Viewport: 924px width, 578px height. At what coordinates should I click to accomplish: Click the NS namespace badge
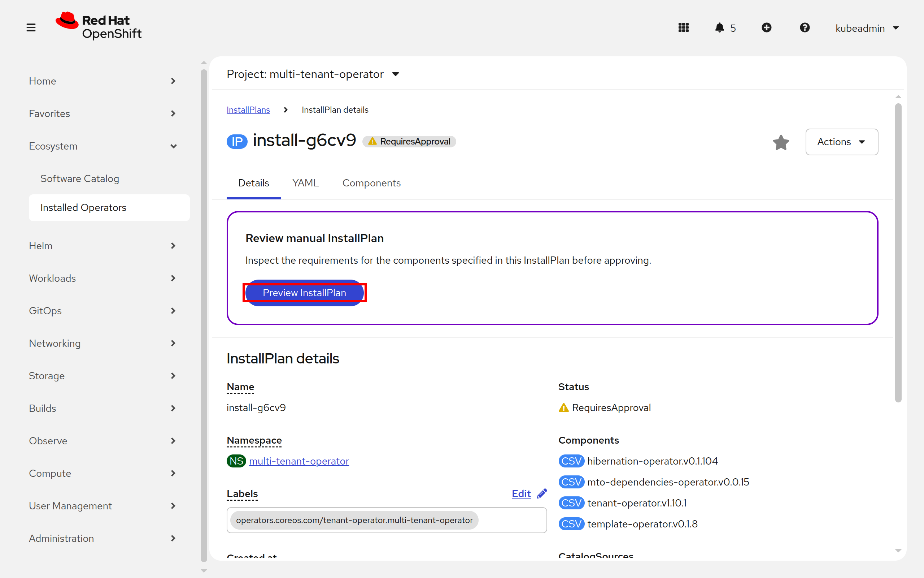coord(236,461)
